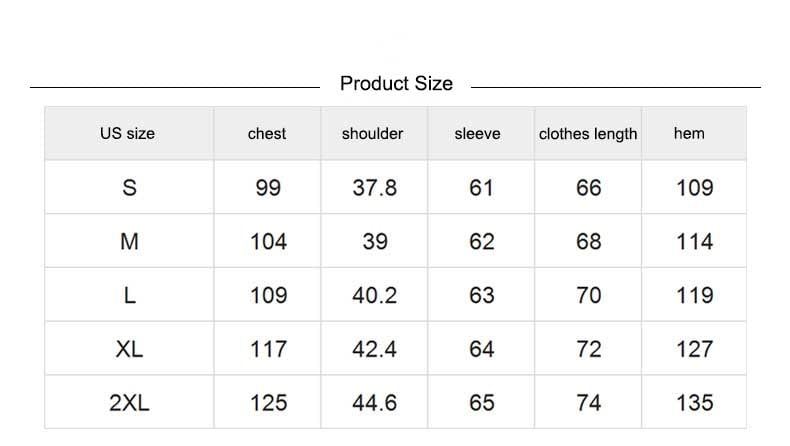Click the shoulder column header
This screenshot has height=446, width=790.
coord(372,133)
